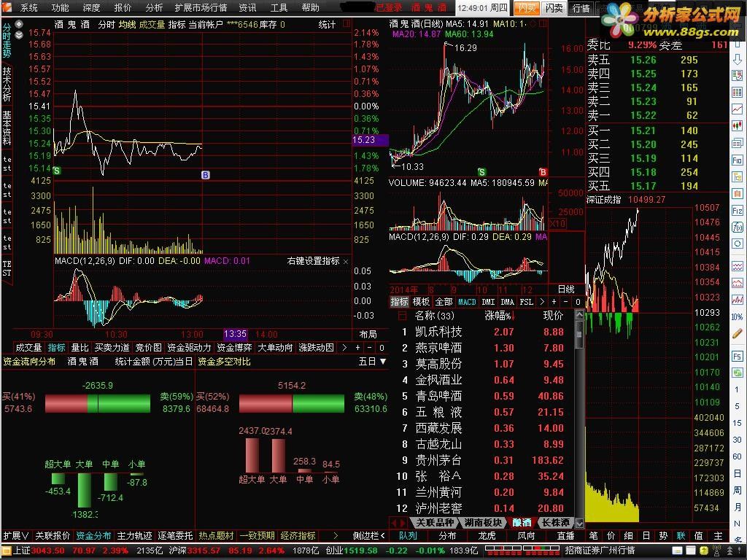Open the 扩展市场行情 menu
The height and width of the screenshot is (560, 747).
coord(201,7)
